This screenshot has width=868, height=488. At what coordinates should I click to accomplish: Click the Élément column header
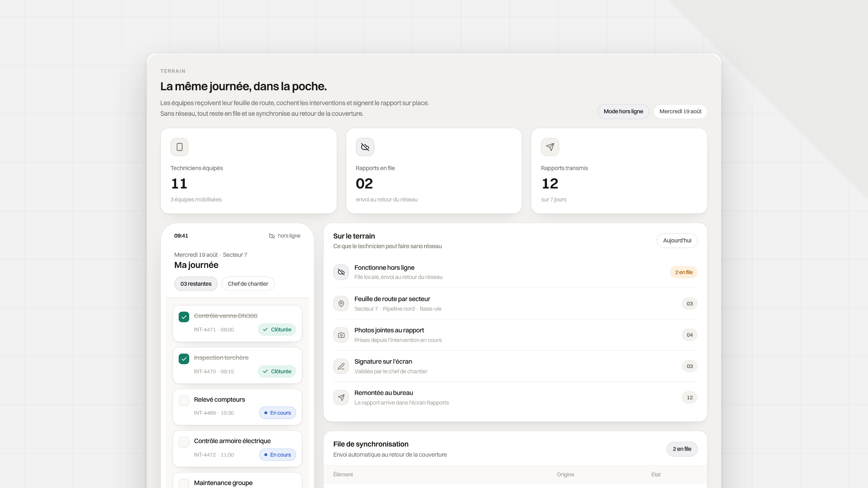pos(343,475)
